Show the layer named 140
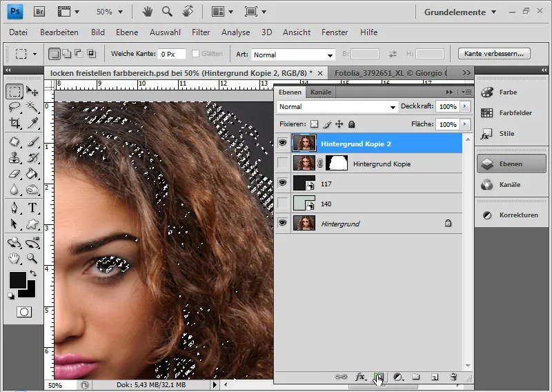552x392 pixels. point(282,203)
